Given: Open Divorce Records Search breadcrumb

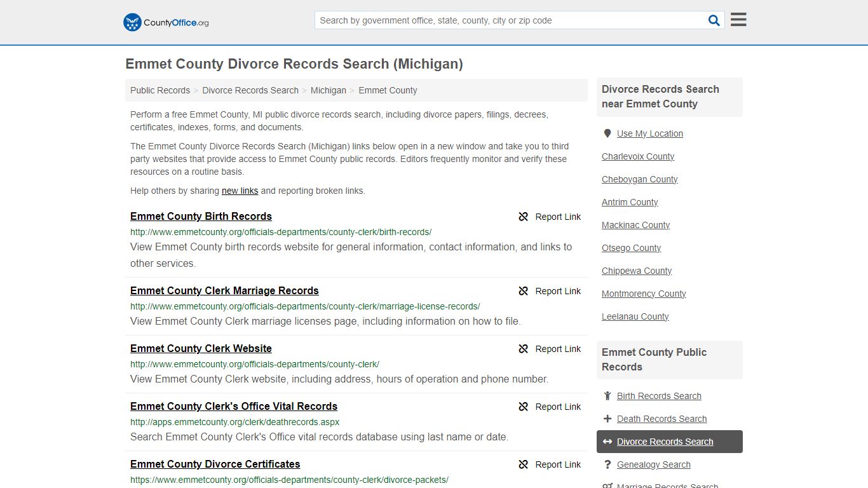Looking at the screenshot, I should pos(250,90).
